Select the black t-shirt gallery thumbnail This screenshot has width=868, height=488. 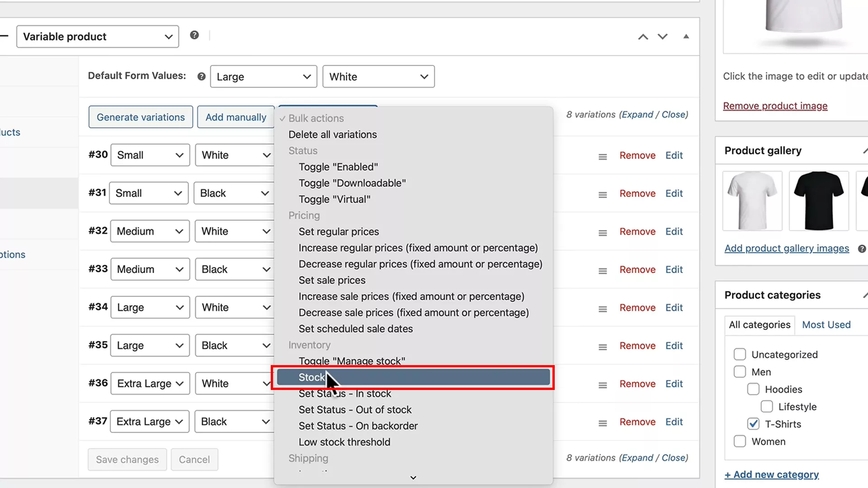tap(818, 200)
